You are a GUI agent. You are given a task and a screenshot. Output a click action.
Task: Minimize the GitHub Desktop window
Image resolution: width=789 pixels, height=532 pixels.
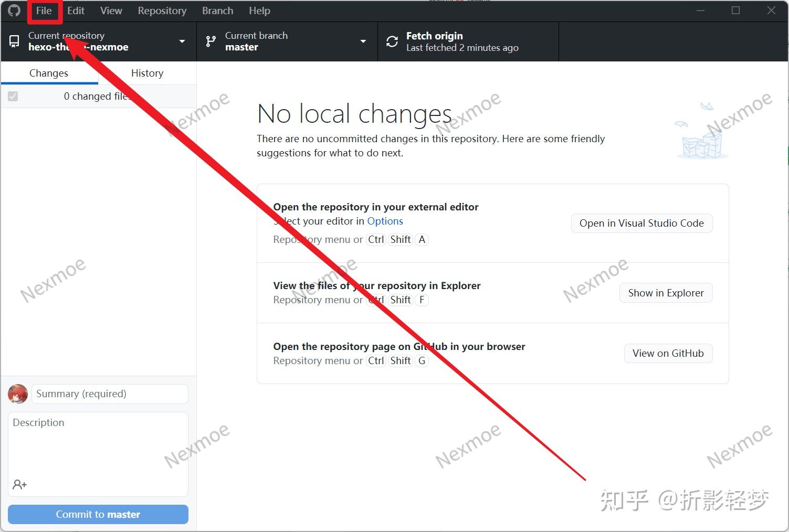[x=700, y=10]
